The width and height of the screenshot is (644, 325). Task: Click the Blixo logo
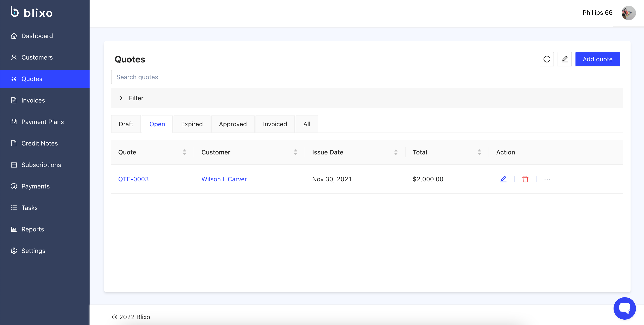pos(32,12)
